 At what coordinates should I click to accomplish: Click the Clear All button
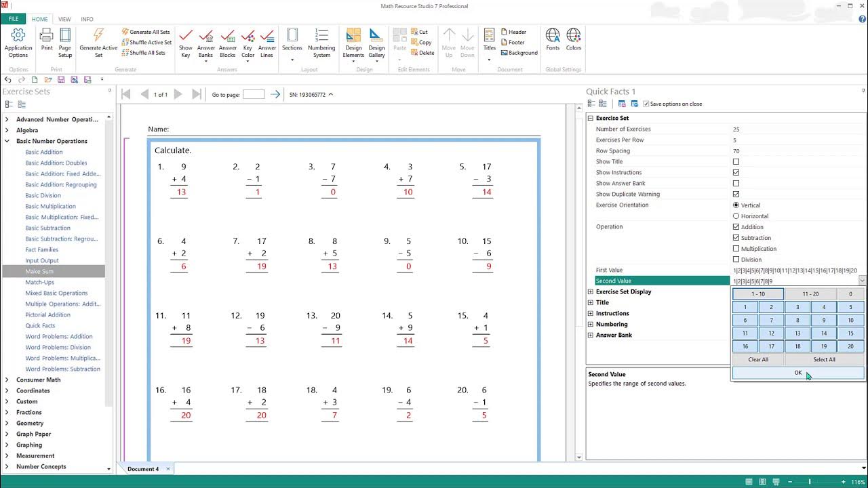click(x=758, y=360)
